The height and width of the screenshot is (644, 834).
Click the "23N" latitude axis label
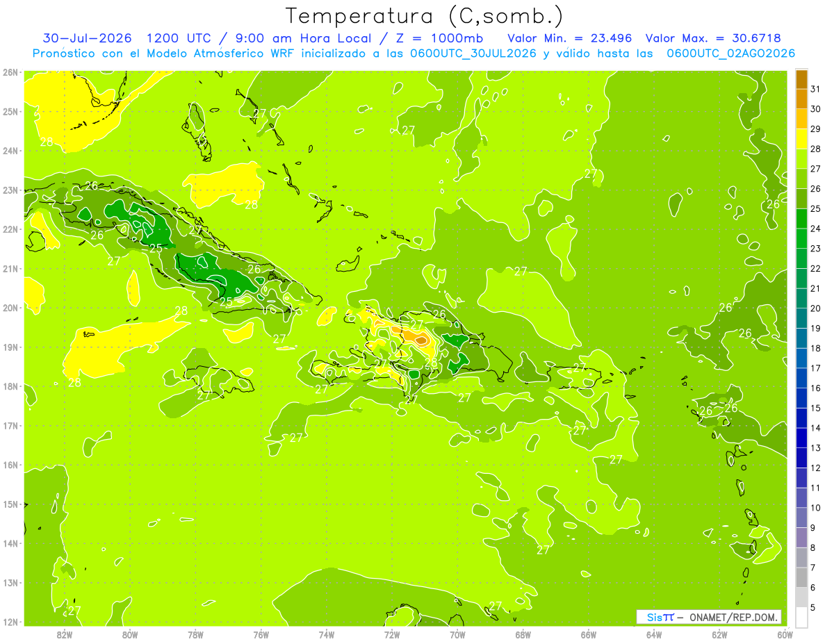(10, 190)
